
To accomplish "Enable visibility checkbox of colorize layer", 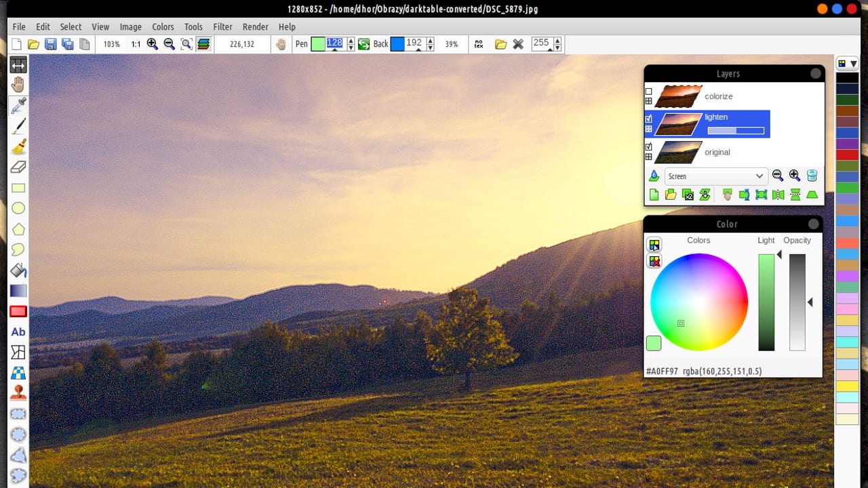I will point(648,91).
